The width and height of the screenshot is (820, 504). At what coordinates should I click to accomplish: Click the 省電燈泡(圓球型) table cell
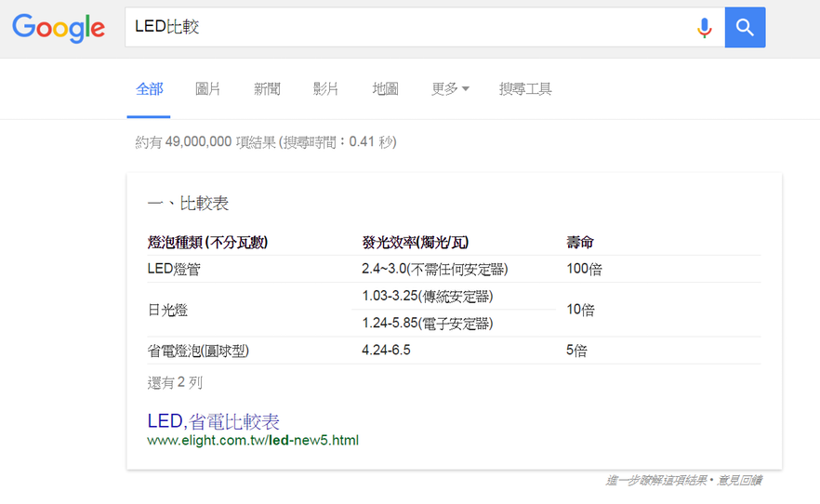point(198,351)
